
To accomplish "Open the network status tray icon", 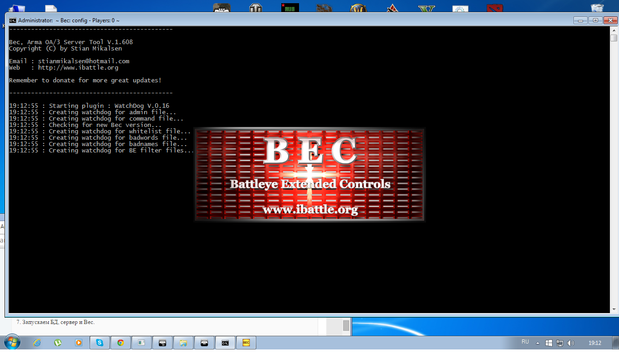I will tap(560, 343).
